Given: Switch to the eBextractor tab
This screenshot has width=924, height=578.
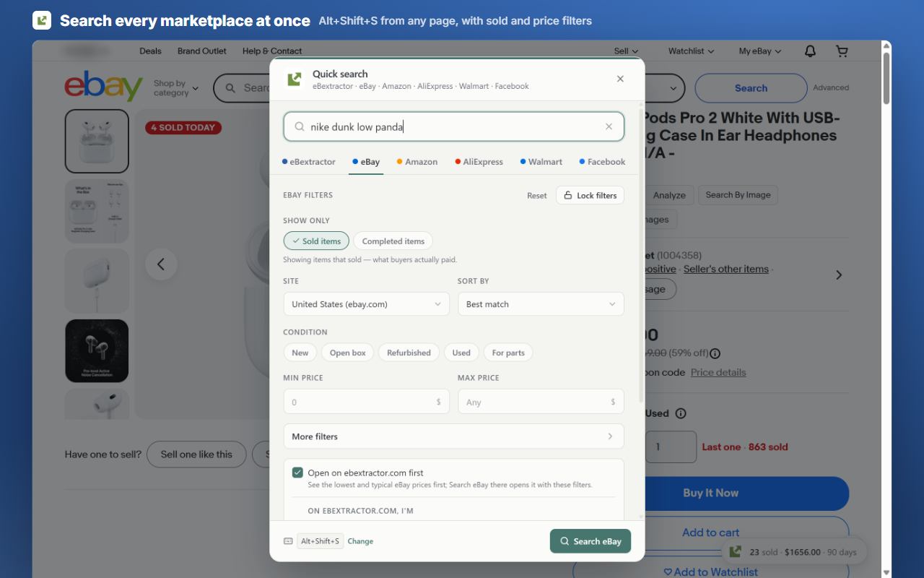Looking at the screenshot, I should (309, 162).
